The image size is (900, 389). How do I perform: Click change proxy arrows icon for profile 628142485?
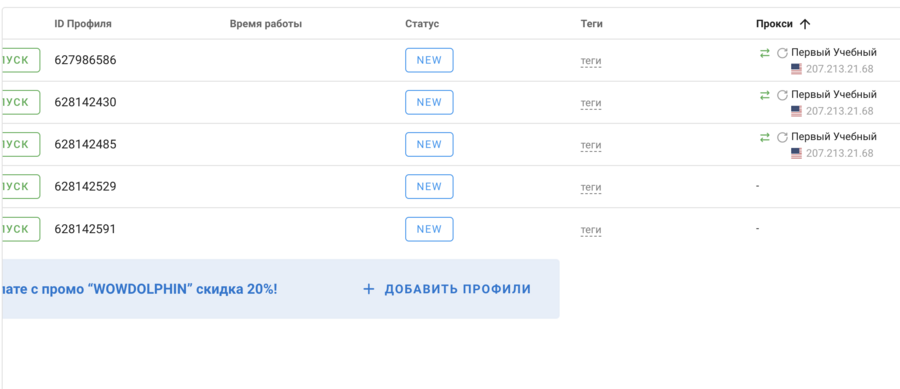coord(765,137)
